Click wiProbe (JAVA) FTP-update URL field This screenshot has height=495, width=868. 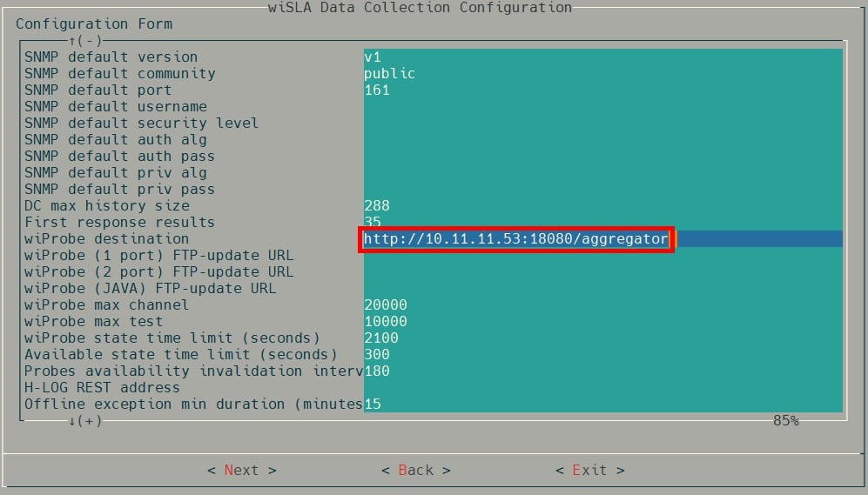click(x=602, y=289)
